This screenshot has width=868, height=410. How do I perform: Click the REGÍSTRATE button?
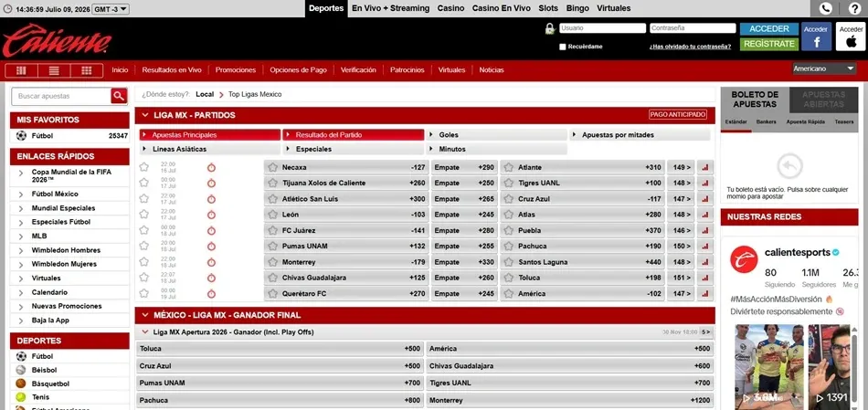(769, 44)
